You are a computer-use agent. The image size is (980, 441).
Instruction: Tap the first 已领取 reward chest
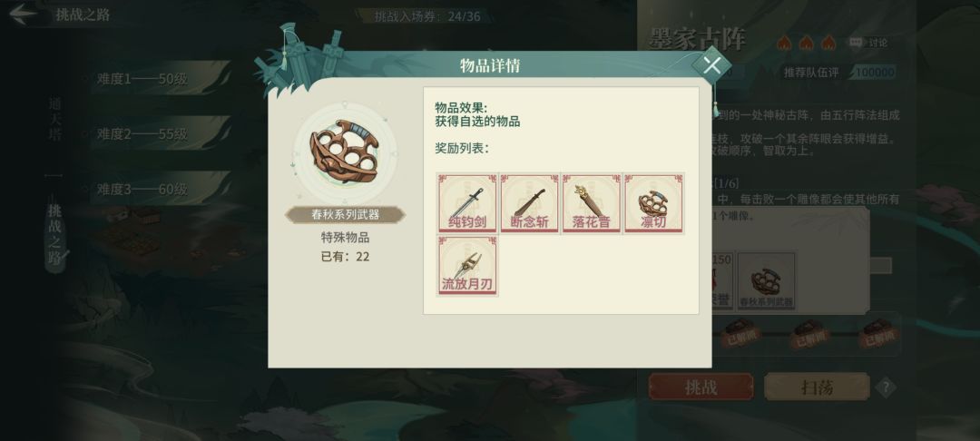tap(740, 332)
